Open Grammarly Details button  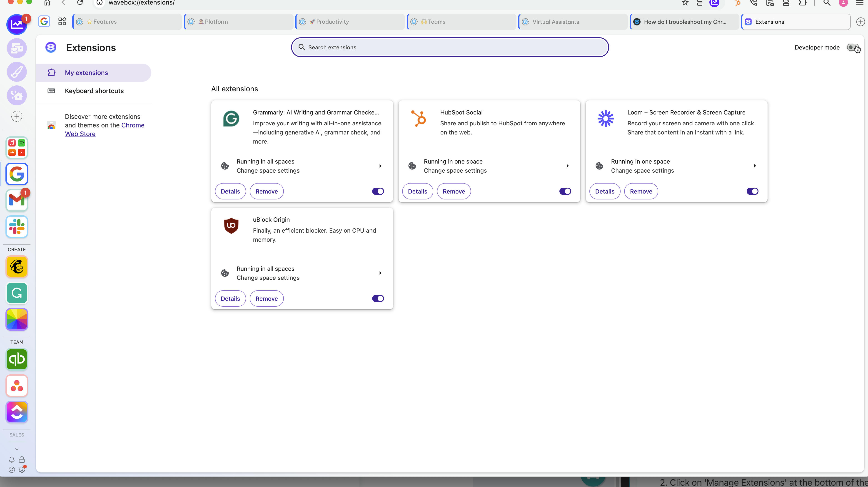pyautogui.click(x=230, y=191)
